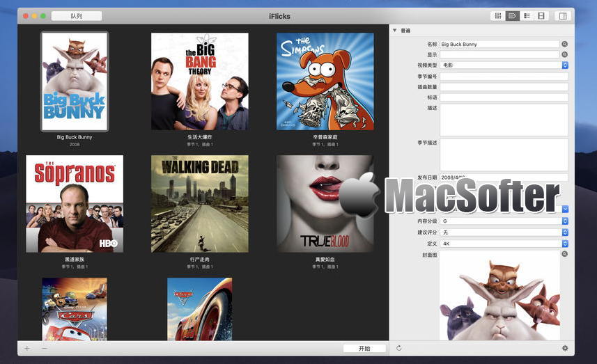
Task: Open the dropdown partly hidden above 内容分级
Action: click(x=565, y=209)
